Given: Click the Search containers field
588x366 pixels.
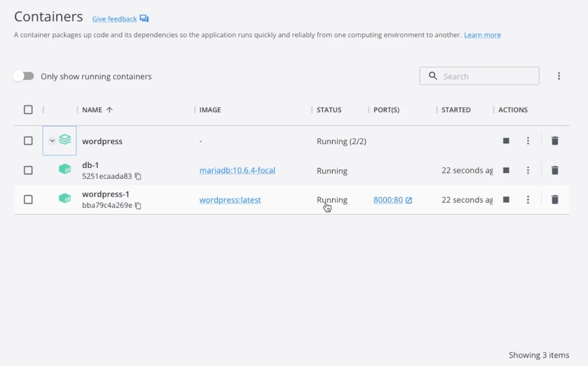Looking at the screenshot, I should (x=479, y=76).
